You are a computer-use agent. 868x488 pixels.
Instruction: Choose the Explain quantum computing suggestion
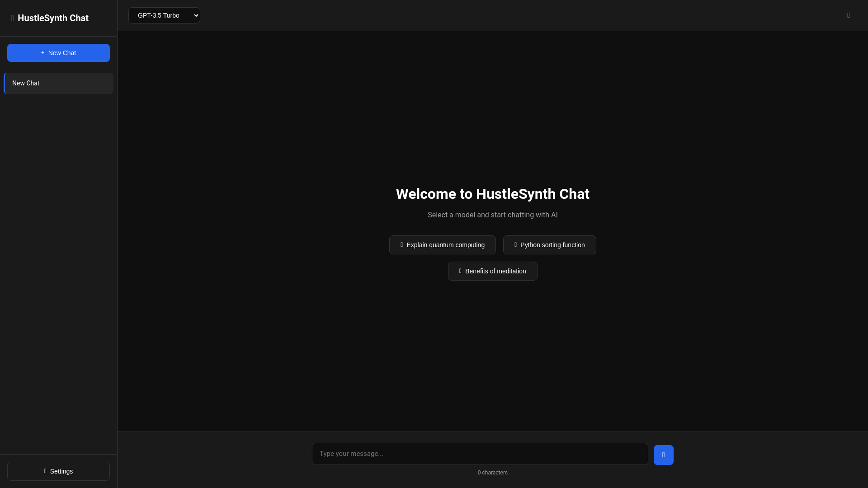(x=442, y=245)
